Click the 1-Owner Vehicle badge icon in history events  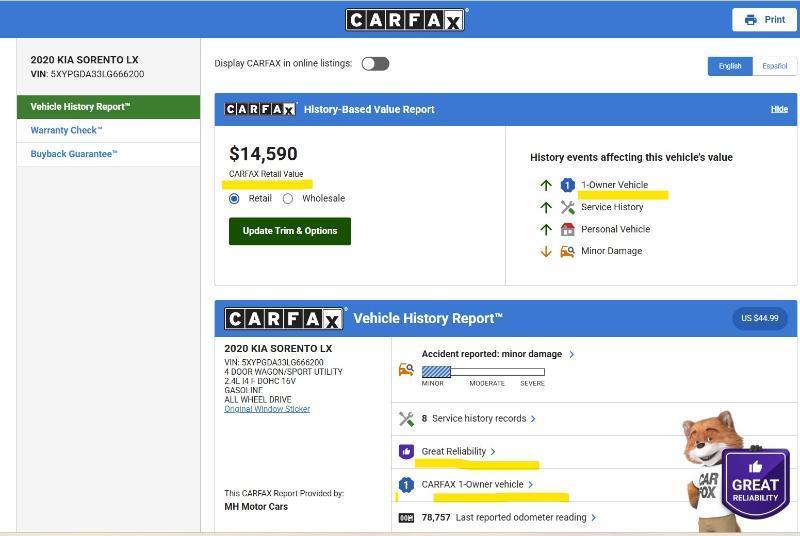pos(567,185)
